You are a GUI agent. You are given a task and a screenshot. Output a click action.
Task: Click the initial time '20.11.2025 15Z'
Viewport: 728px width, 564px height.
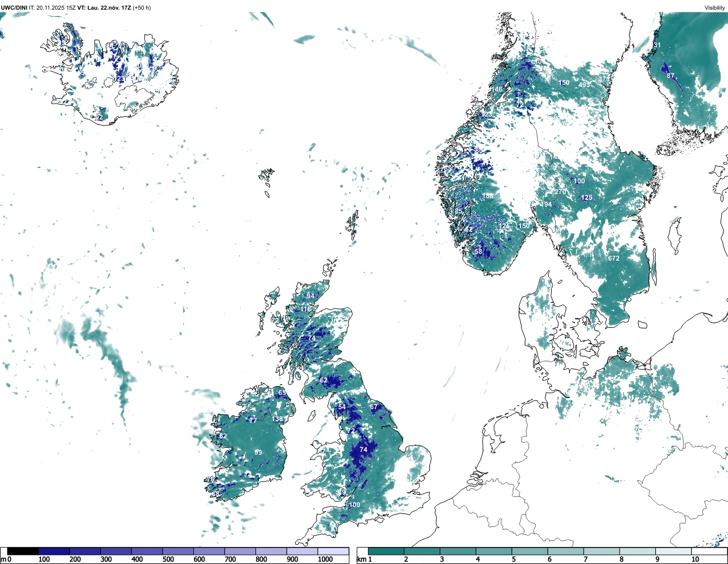click(x=56, y=8)
